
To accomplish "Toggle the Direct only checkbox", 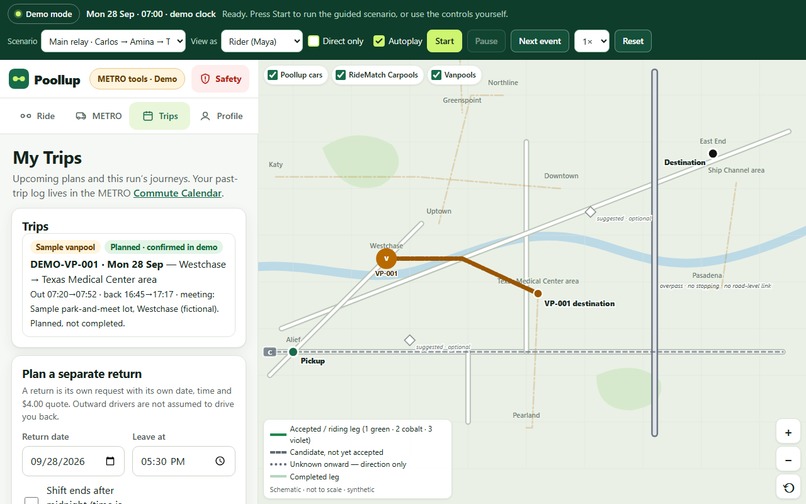I will (x=314, y=41).
